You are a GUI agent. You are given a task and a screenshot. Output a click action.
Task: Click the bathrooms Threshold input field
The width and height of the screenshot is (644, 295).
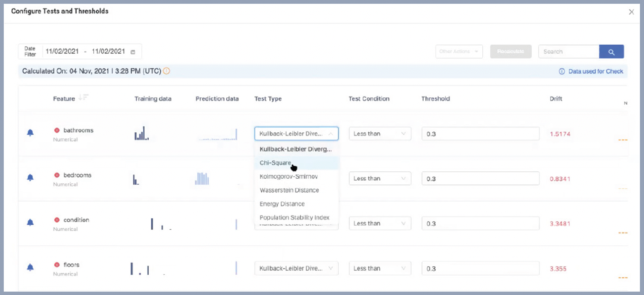[480, 134]
